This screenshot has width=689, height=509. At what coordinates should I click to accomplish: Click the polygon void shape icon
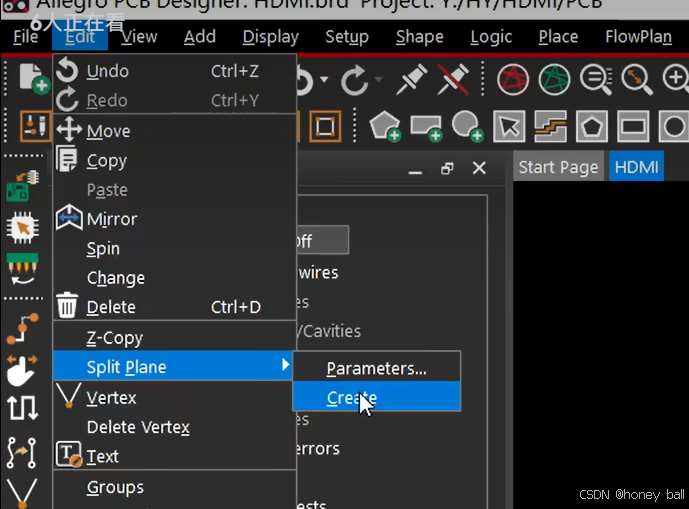[x=591, y=127]
